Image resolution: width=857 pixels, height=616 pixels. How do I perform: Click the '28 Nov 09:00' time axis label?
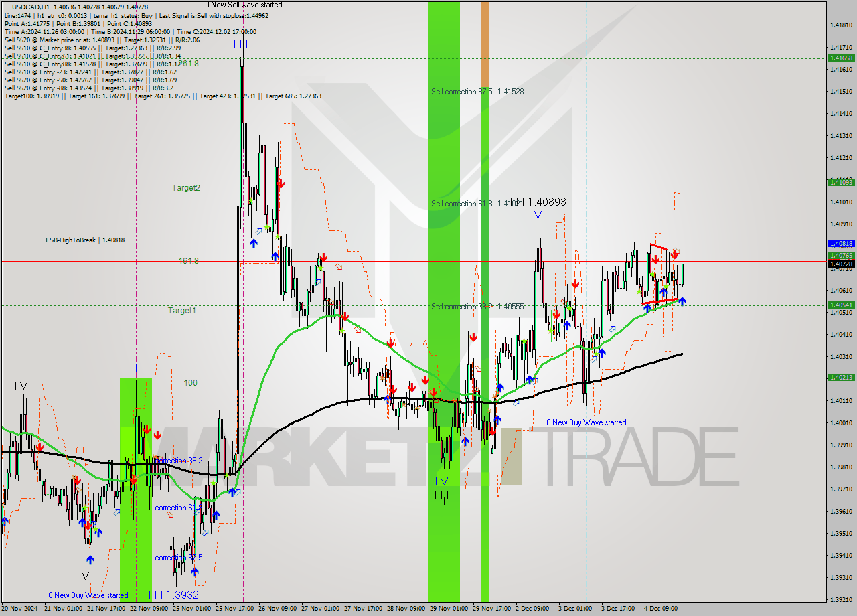point(406,609)
